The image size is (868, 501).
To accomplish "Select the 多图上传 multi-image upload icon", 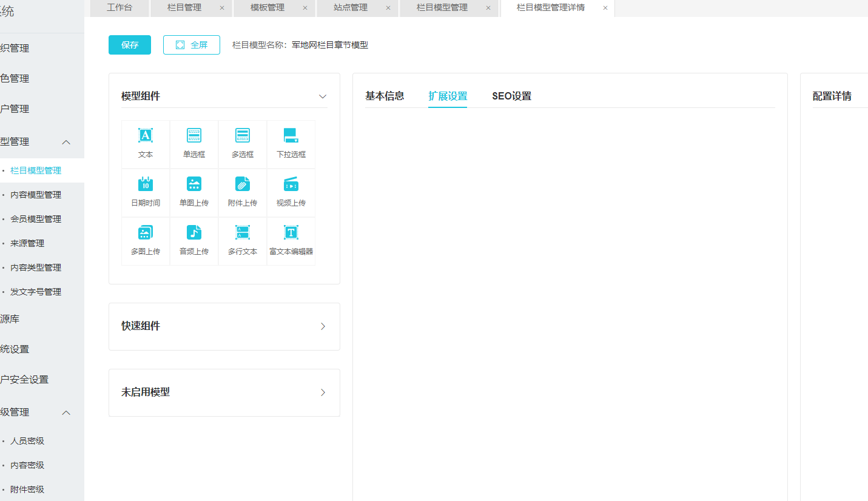I will pos(146,233).
